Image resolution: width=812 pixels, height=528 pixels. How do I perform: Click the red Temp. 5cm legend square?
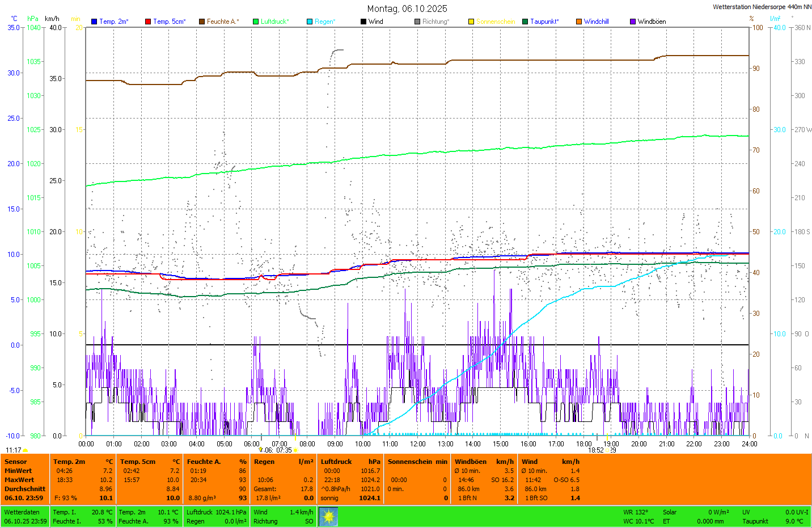[x=148, y=22]
